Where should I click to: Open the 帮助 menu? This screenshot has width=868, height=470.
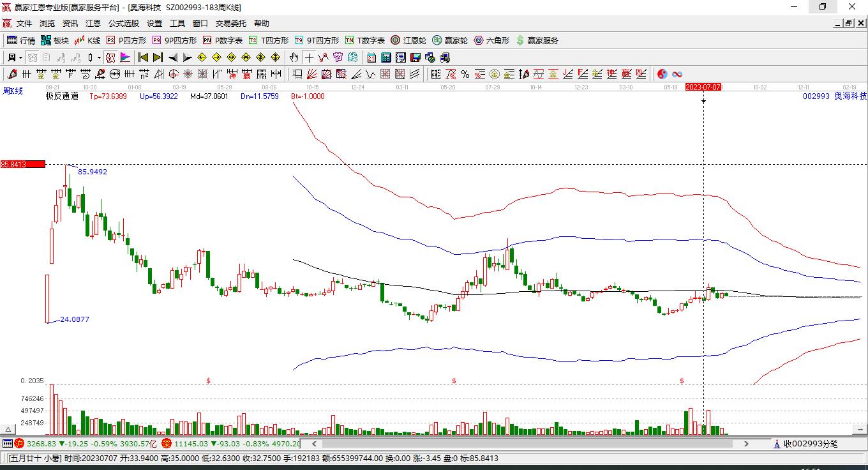point(262,24)
